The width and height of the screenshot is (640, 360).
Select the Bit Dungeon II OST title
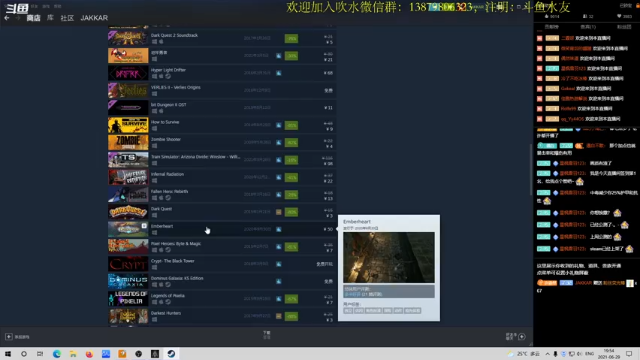click(x=169, y=104)
